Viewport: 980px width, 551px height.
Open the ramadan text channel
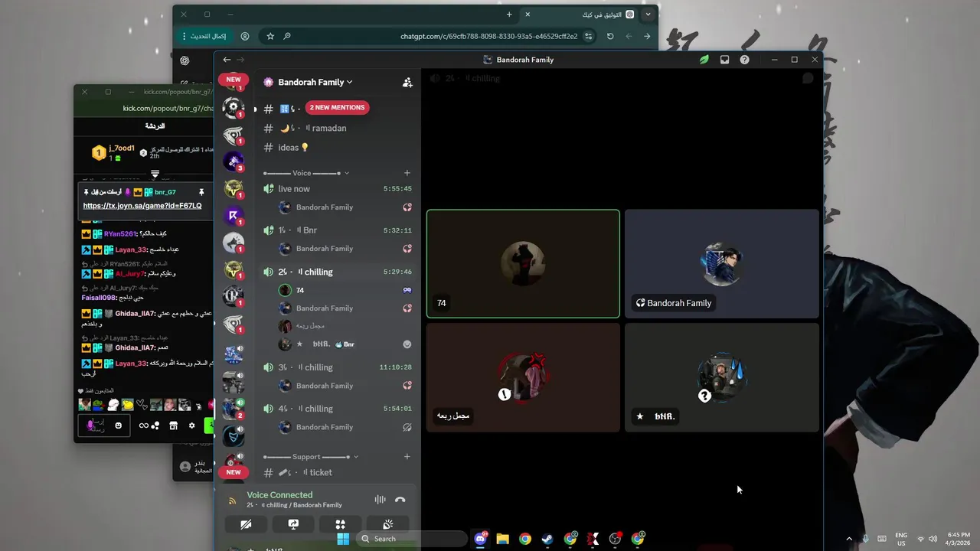[338, 129]
